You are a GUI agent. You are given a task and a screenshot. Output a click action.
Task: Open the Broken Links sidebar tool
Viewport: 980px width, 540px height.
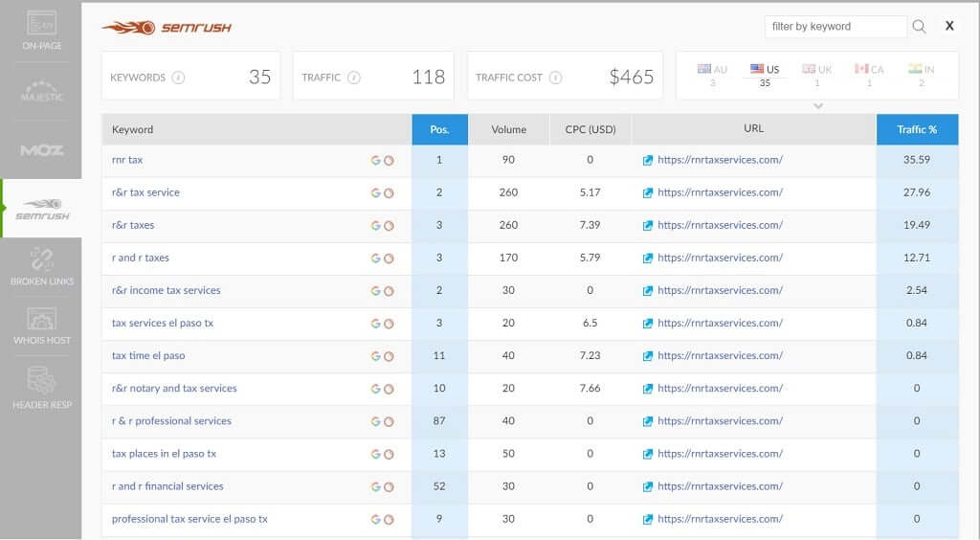(41, 267)
